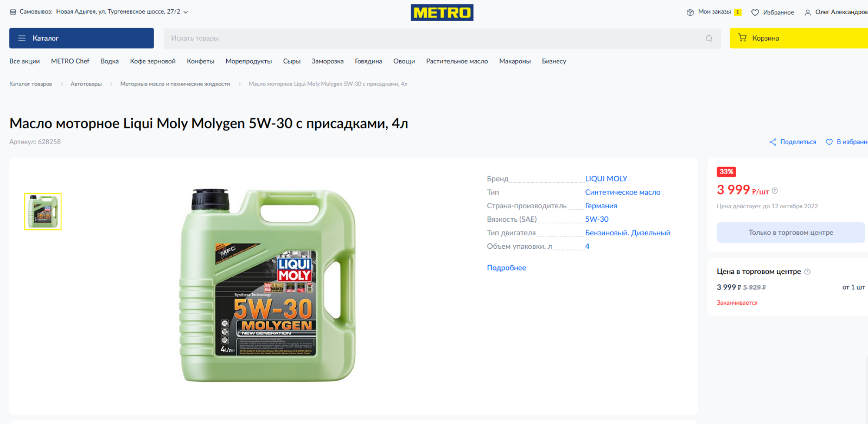The image size is (868, 424).
Task: Expand product details with Подробнее
Action: click(506, 268)
